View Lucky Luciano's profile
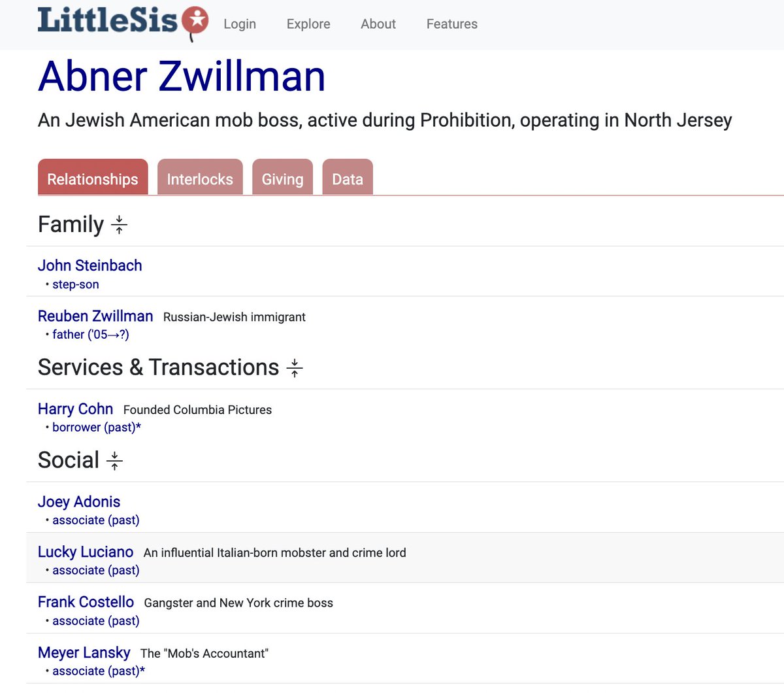 pos(86,552)
